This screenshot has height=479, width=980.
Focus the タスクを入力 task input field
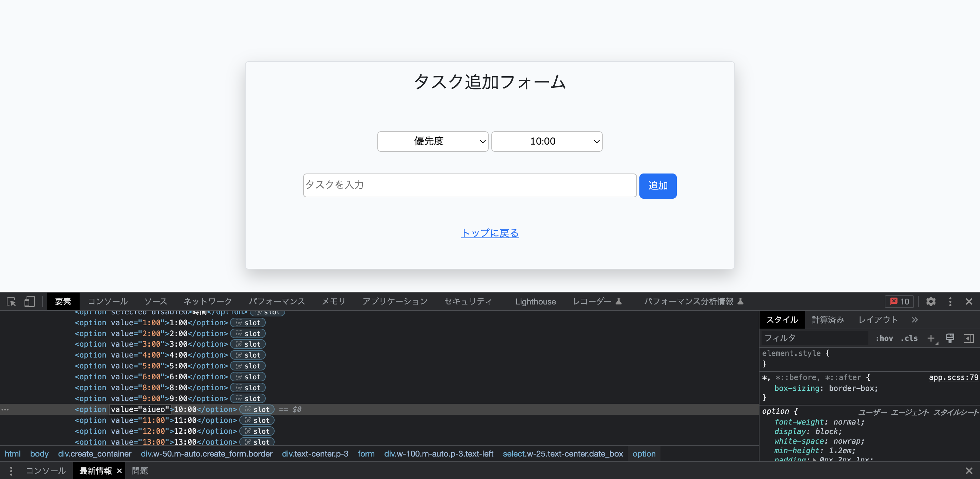(x=470, y=185)
